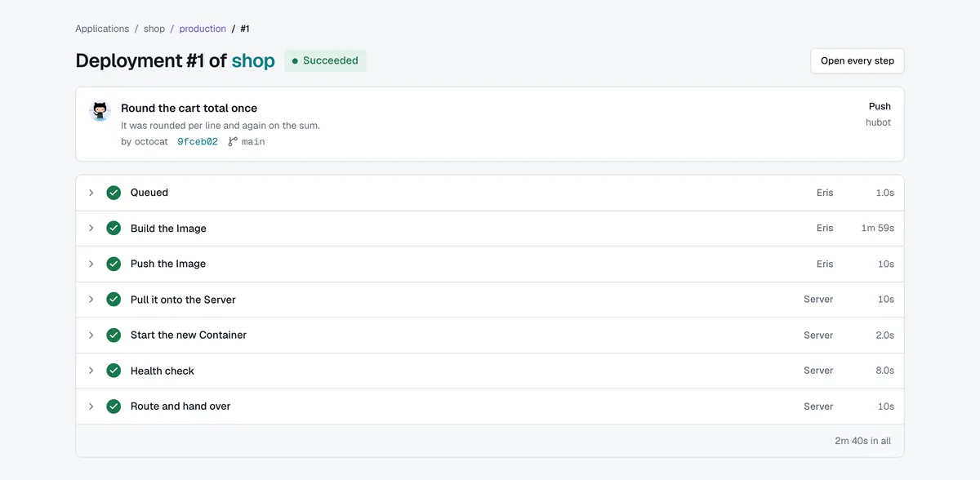
Task: Click the 1.0s Queued duration
Action: pyautogui.click(x=885, y=193)
